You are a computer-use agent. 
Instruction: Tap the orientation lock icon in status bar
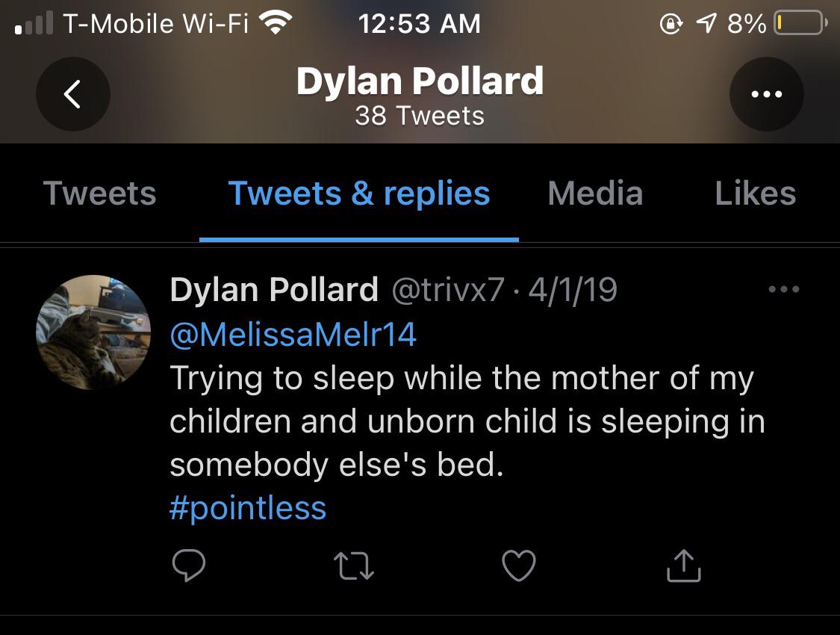tap(671, 23)
